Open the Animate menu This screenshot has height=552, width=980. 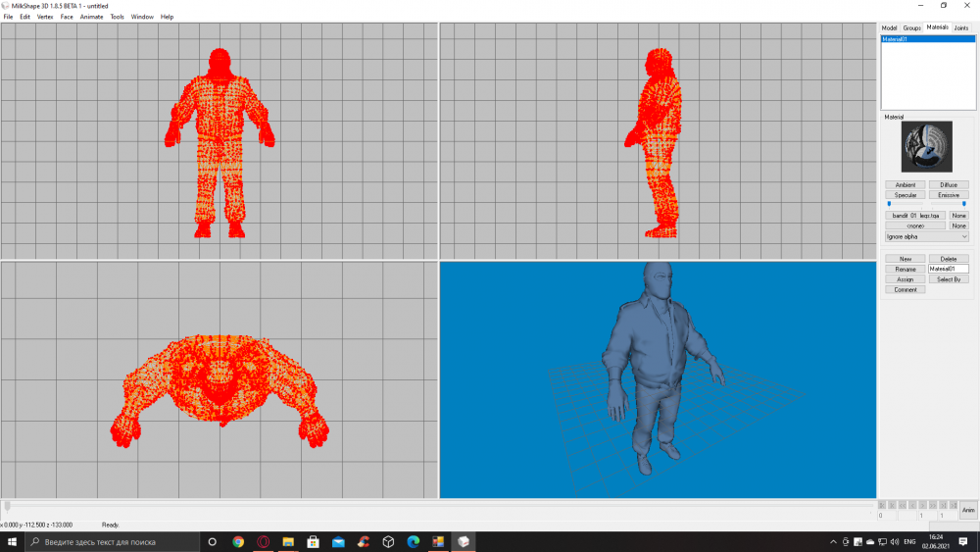91,17
